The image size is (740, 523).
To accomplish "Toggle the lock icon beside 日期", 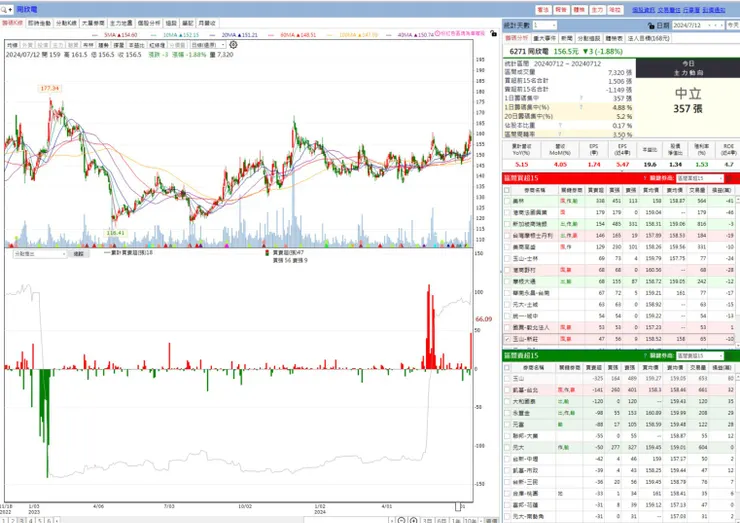I will [x=651, y=25].
